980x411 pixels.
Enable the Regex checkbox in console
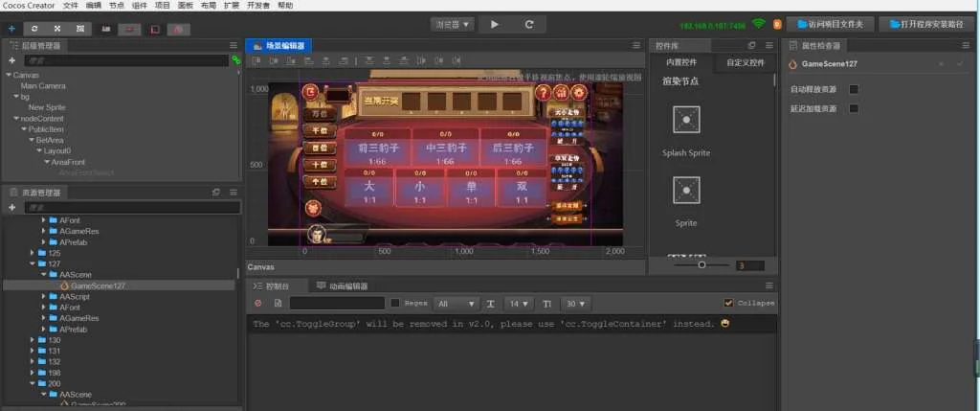tap(395, 304)
